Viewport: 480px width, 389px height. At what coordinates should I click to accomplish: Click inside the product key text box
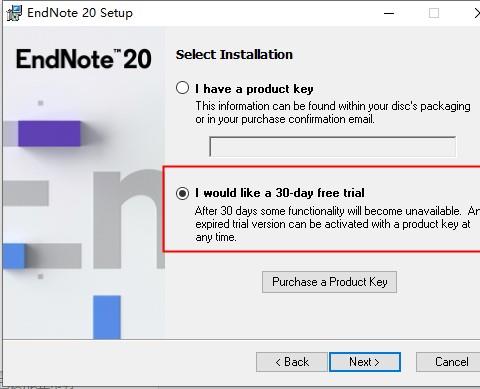332,146
